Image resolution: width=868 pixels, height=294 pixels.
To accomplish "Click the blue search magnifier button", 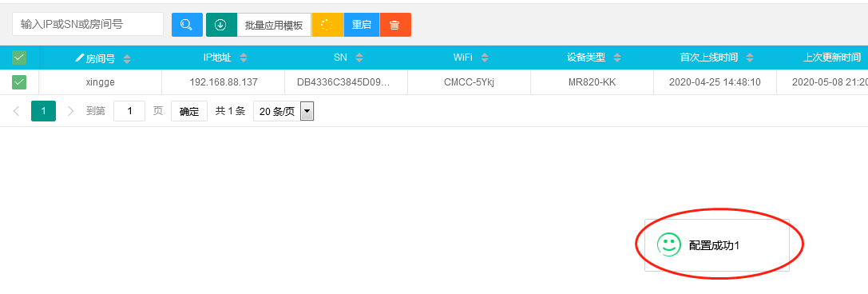I will coord(187,25).
